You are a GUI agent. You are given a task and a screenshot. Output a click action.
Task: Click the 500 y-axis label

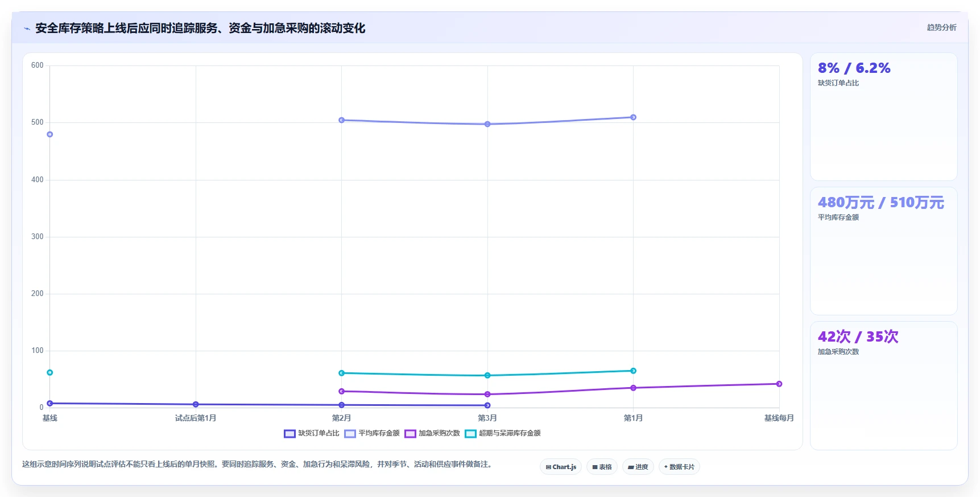[38, 122]
